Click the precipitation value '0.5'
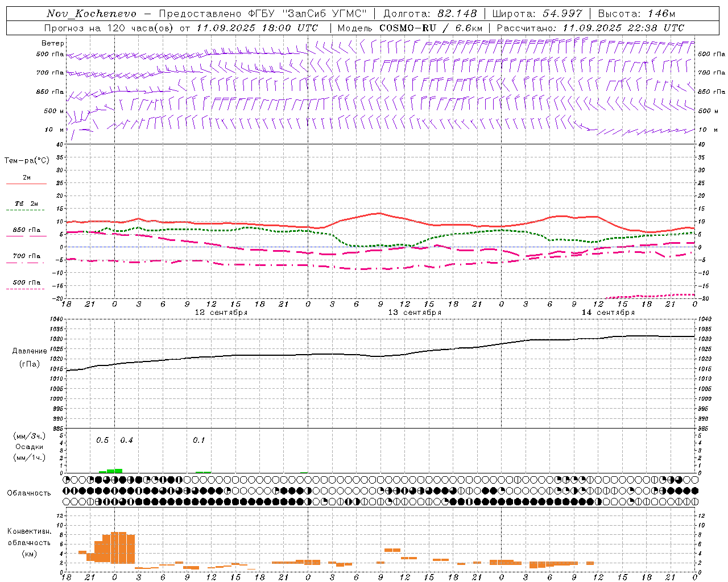 pos(102,440)
